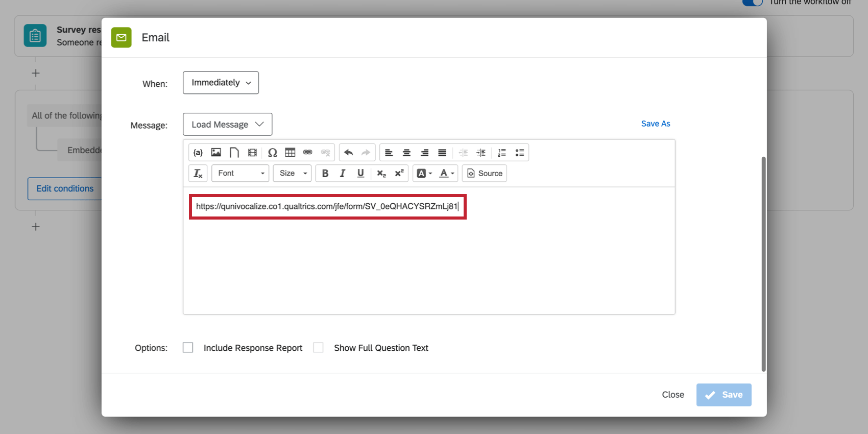Click the green Email envelope icon
Image resolution: width=868 pixels, height=434 pixels.
(x=122, y=37)
